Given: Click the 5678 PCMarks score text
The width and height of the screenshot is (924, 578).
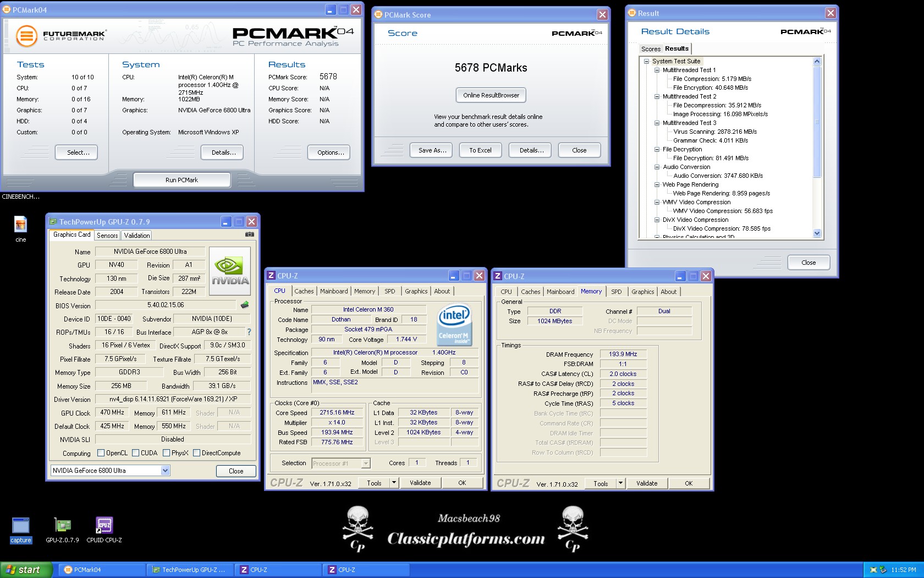Looking at the screenshot, I should [x=491, y=68].
